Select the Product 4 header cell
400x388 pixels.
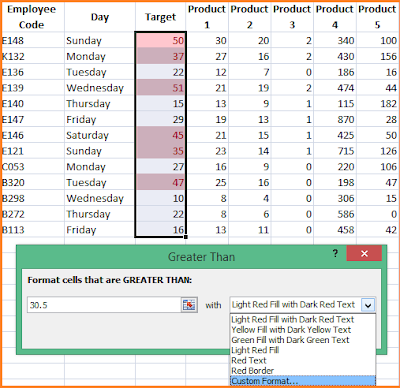[x=335, y=17]
